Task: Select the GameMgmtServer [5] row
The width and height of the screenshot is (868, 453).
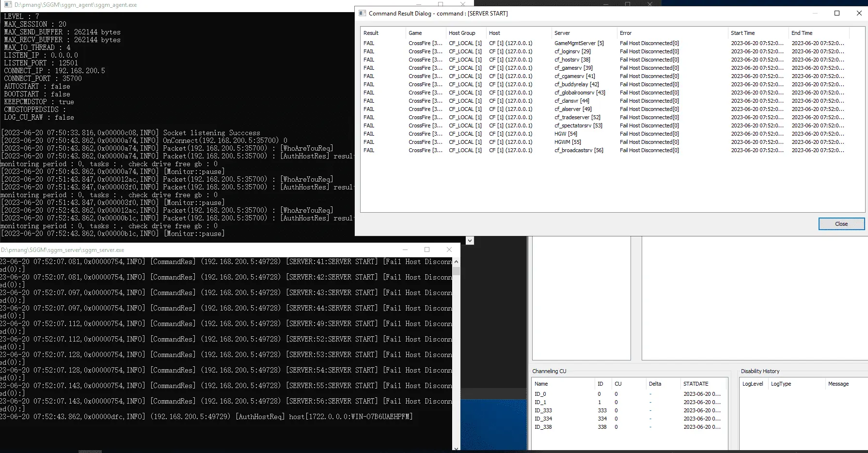Action: click(x=604, y=43)
